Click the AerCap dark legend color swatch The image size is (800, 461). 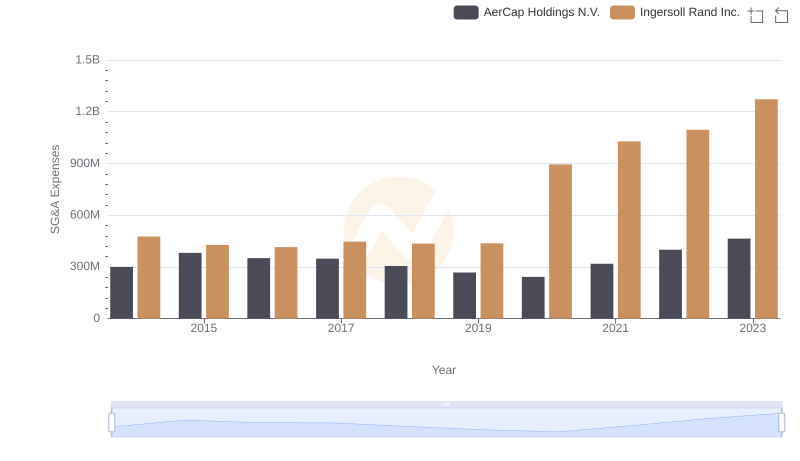[466, 12]
